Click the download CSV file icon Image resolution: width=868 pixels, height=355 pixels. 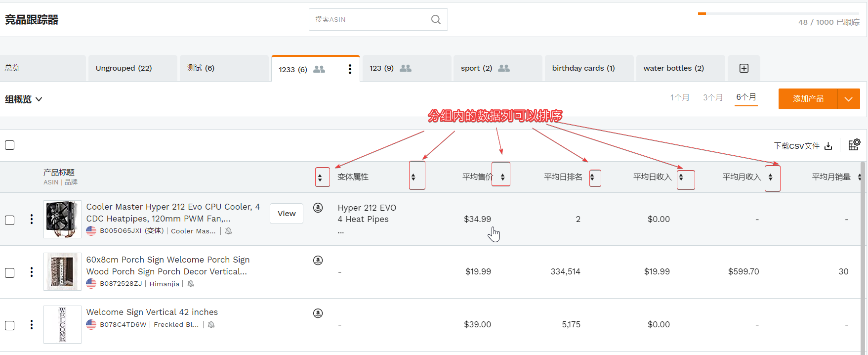click(x=828, y=146)
